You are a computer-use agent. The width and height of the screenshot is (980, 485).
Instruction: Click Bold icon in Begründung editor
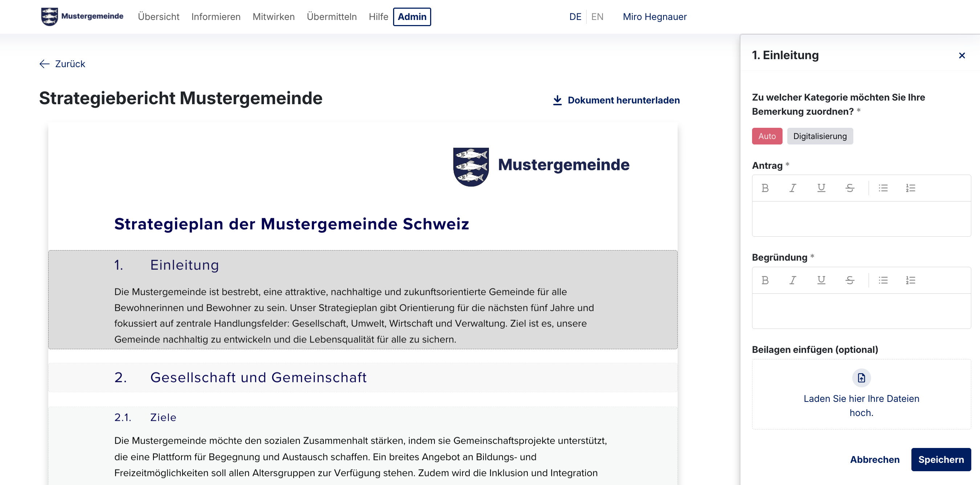coord(765,280)
